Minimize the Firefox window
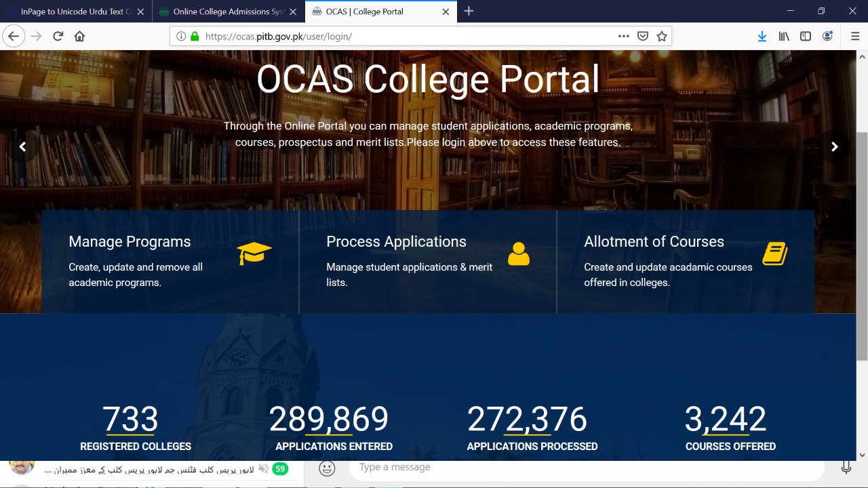The height and width of the screenshot is (488, 868). click(x=791, y=11)
